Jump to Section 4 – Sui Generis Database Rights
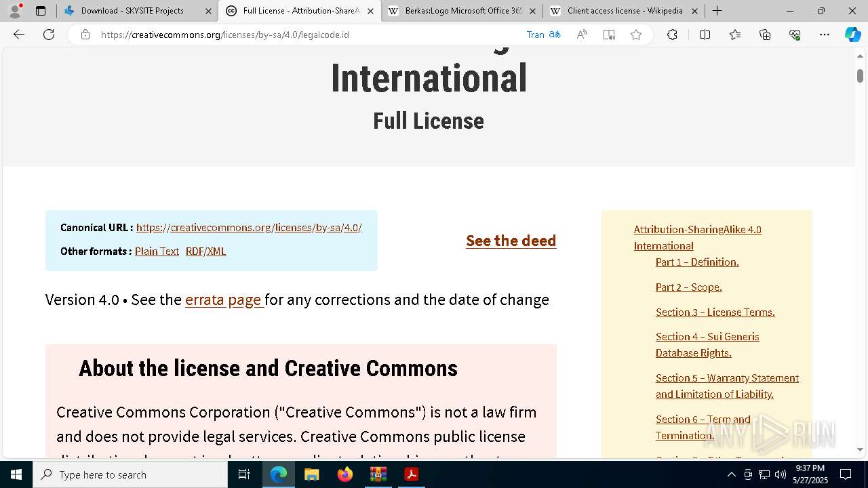The width and height of the screenshot is (868, 488). pyautogui.click(x=707, y=345)
